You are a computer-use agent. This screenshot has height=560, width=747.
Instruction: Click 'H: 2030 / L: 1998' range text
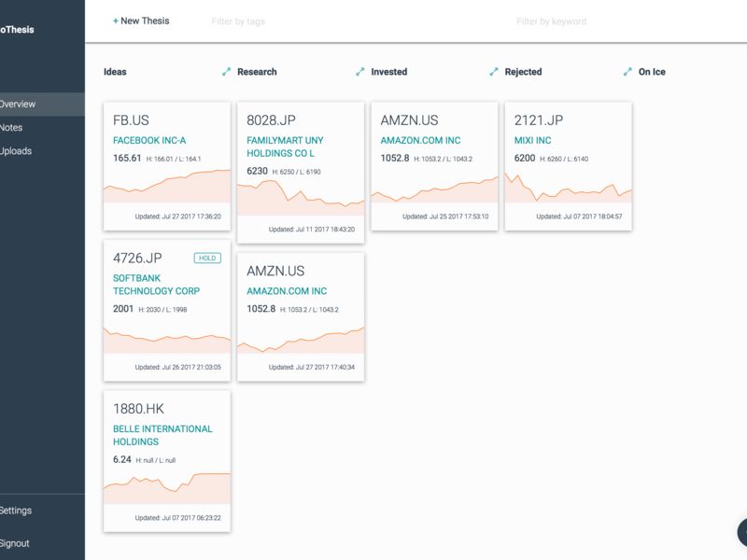(162, 310)
